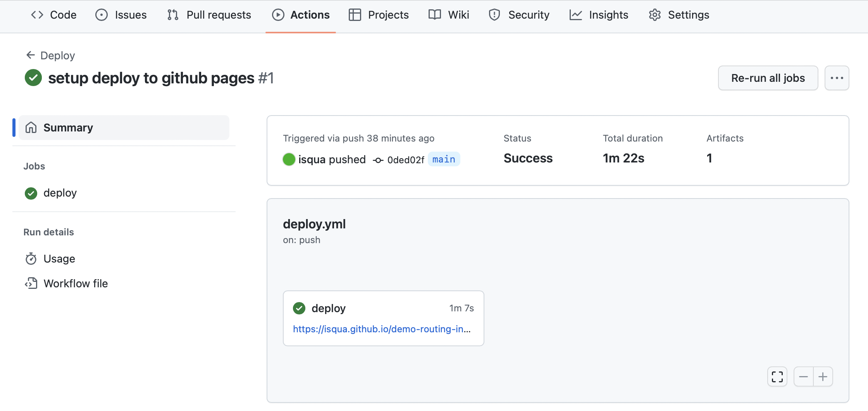
Task: Select the Summary sidebar item
Action: click(x=68, y=127)
